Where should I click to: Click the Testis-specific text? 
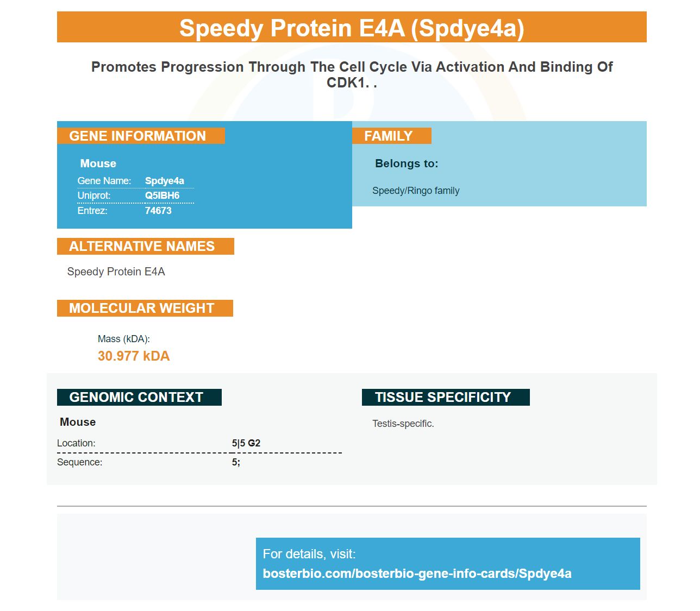403,424
